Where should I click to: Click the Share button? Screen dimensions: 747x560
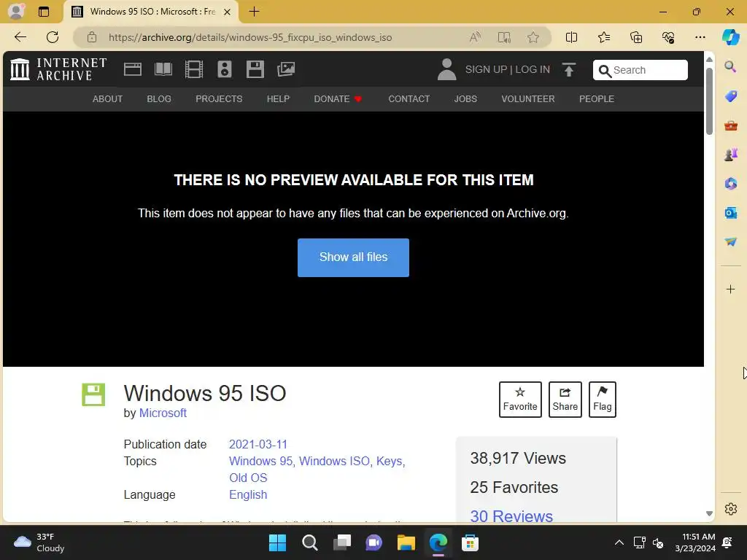[565, 400]
